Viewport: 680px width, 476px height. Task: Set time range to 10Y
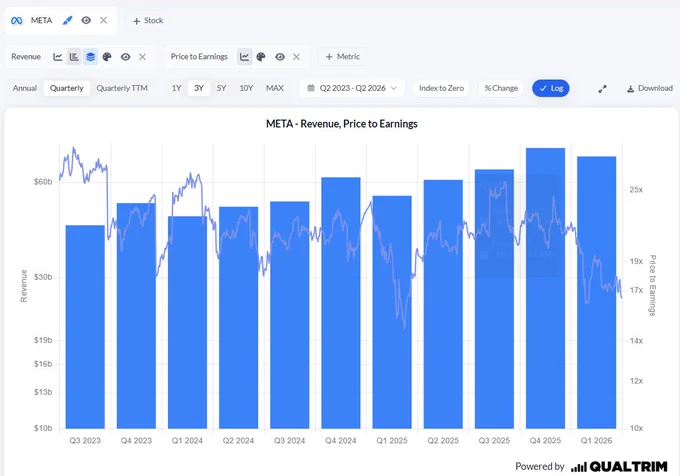pyautogui.click(x=246, y=88)
